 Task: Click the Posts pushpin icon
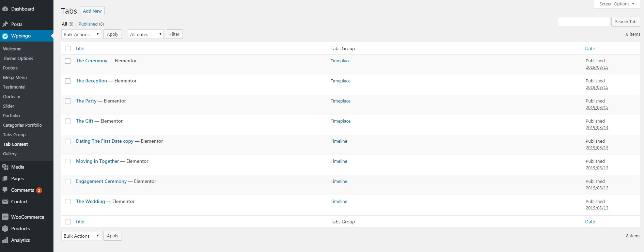[5, 24]
